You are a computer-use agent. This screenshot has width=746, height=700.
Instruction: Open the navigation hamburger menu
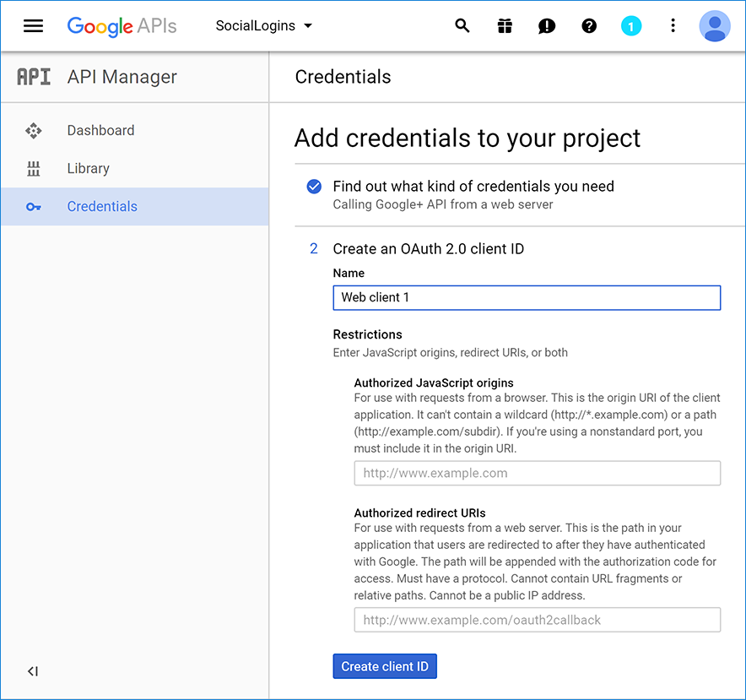click(x=33, y=25)
